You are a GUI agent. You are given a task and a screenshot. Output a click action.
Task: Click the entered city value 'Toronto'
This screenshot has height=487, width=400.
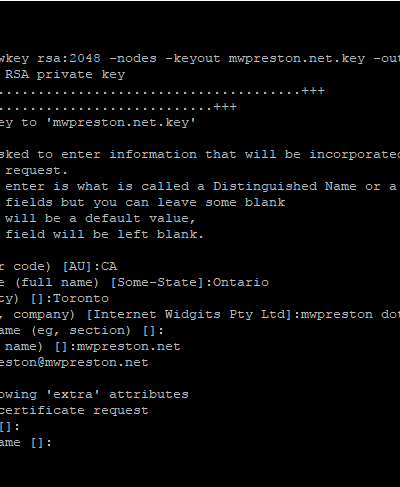[81, 299]
